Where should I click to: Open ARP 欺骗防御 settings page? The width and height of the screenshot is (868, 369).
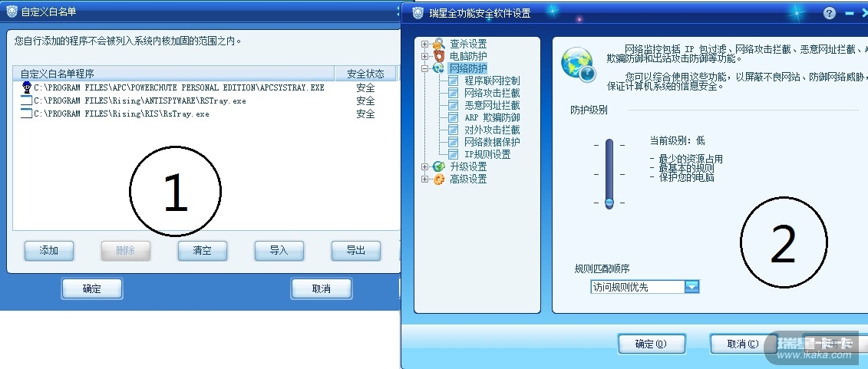(x=492, y=117)
